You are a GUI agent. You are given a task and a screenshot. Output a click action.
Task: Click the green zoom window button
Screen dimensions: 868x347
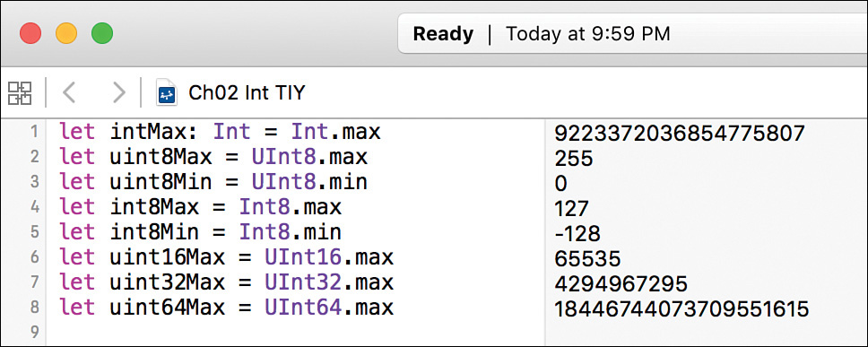pyautogui.click(x=102, y=34)
